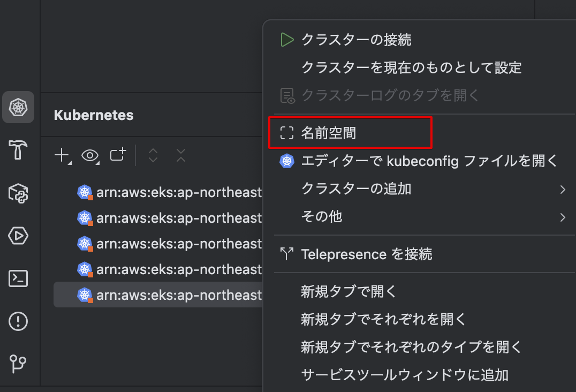This screenshot has width=576, height=392.
Task: Click the Collapse All arrows icon
Action: [181, 155]
